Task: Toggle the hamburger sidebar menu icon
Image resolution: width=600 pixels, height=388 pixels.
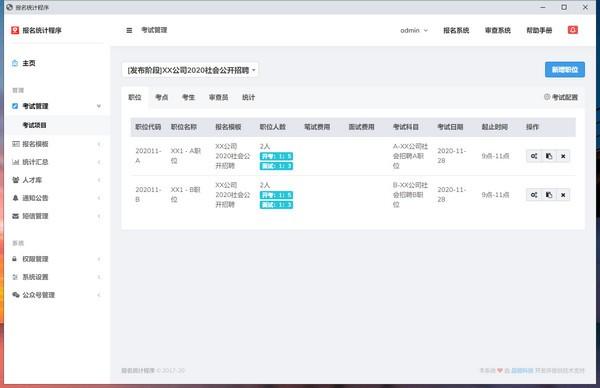Action: tap(129, 30)
